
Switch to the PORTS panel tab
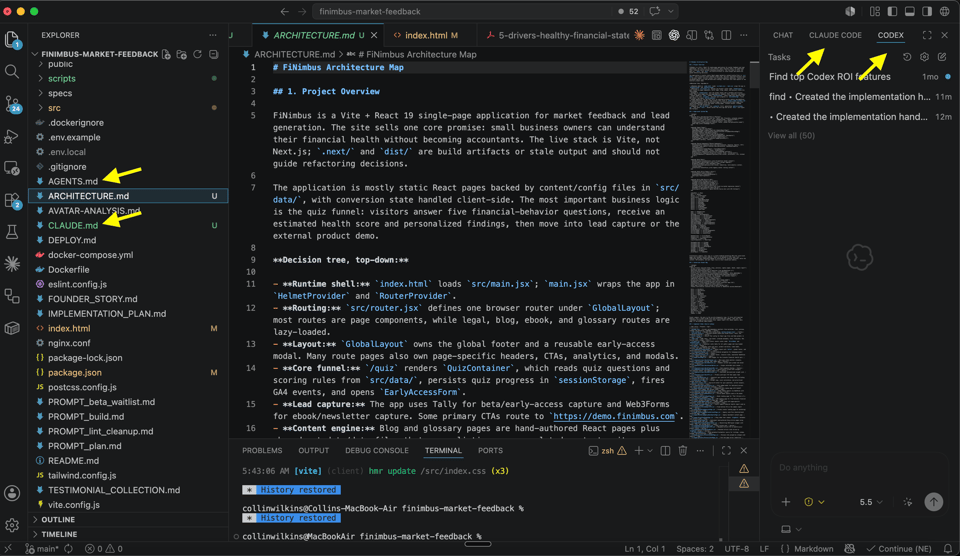pyautogui.click(x=490, y=451)
